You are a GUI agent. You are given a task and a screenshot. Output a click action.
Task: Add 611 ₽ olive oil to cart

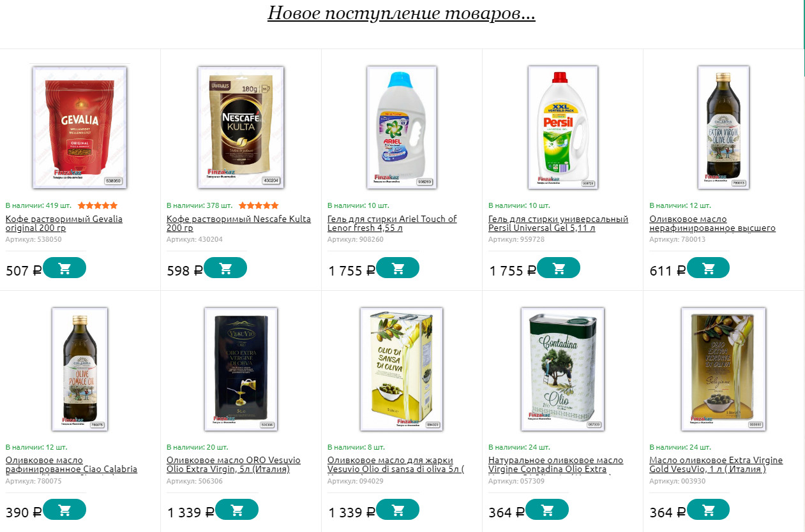pos(708,268)
